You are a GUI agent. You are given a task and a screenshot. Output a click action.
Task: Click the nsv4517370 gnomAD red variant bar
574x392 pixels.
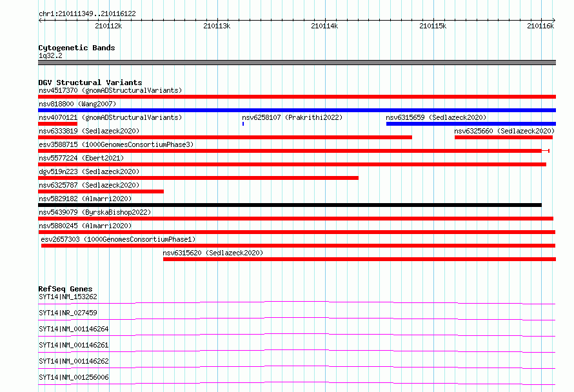297,97
